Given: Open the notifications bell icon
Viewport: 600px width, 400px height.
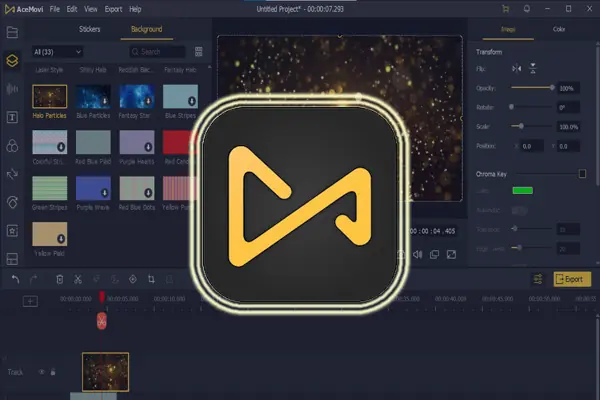Looking at the screenshot, I should click(527, 9).
